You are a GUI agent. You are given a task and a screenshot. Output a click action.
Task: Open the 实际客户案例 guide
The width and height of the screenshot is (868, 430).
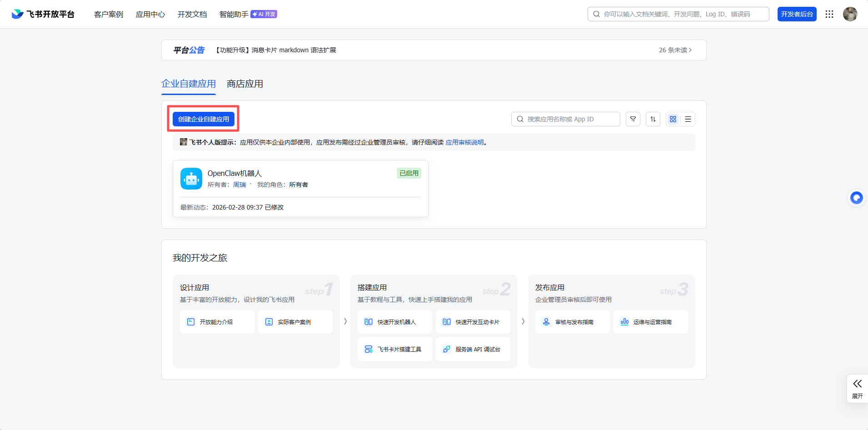pos(295,322)
